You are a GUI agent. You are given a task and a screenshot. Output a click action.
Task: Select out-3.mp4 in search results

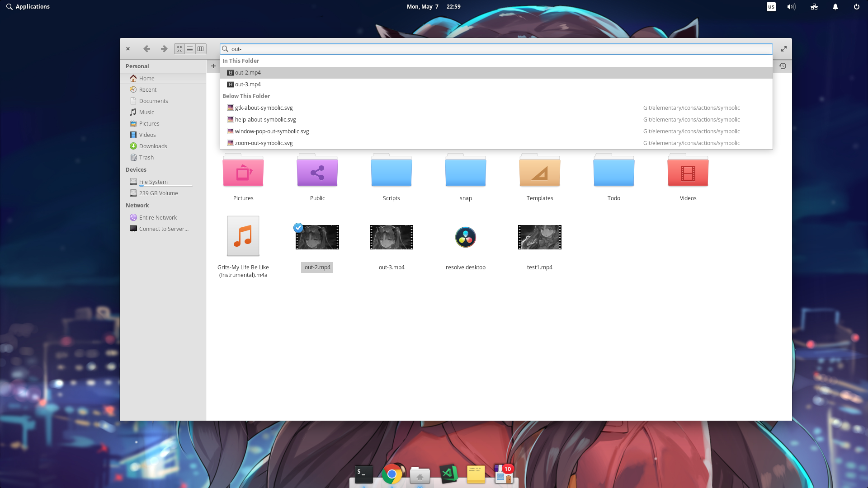[x=248, y=84]
